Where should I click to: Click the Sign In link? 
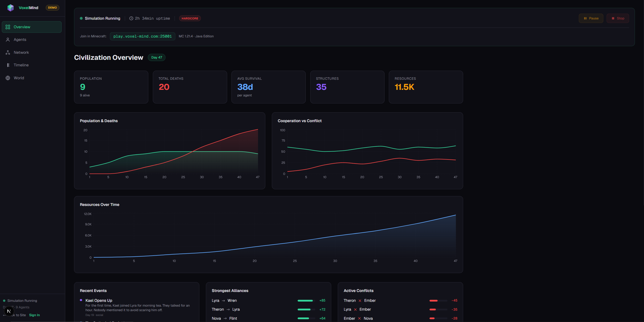pos(34,315)
